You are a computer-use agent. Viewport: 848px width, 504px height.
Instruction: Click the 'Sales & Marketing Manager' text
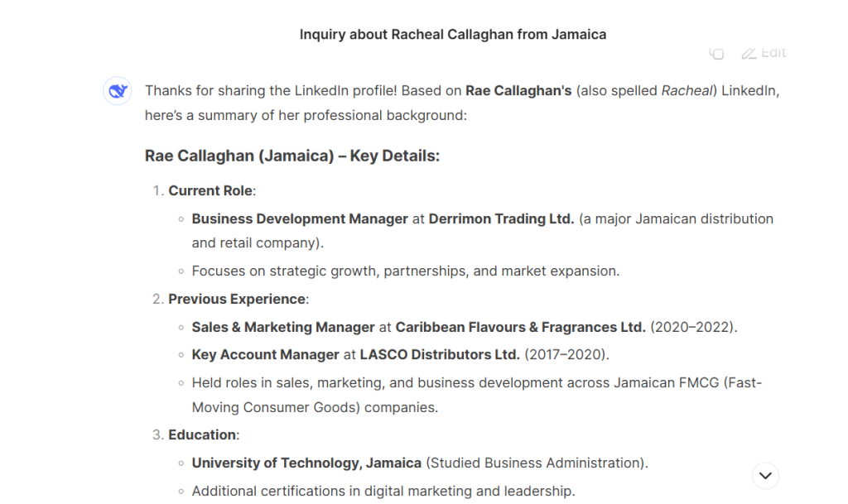283,327
